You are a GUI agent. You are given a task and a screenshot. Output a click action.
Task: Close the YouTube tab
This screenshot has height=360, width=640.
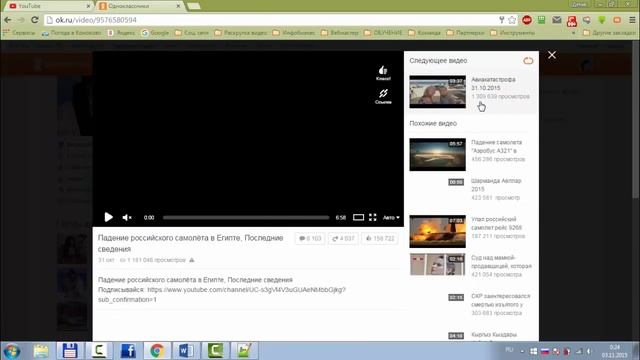tap(88, 6)
